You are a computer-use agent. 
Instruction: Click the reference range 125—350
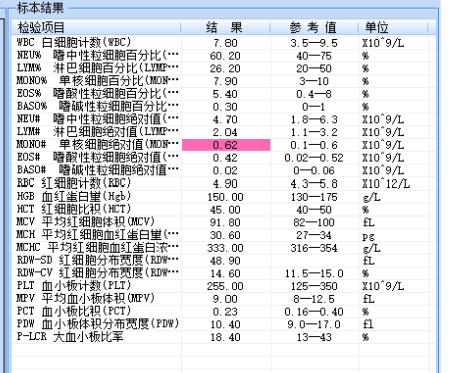click(x=314, y=286)
